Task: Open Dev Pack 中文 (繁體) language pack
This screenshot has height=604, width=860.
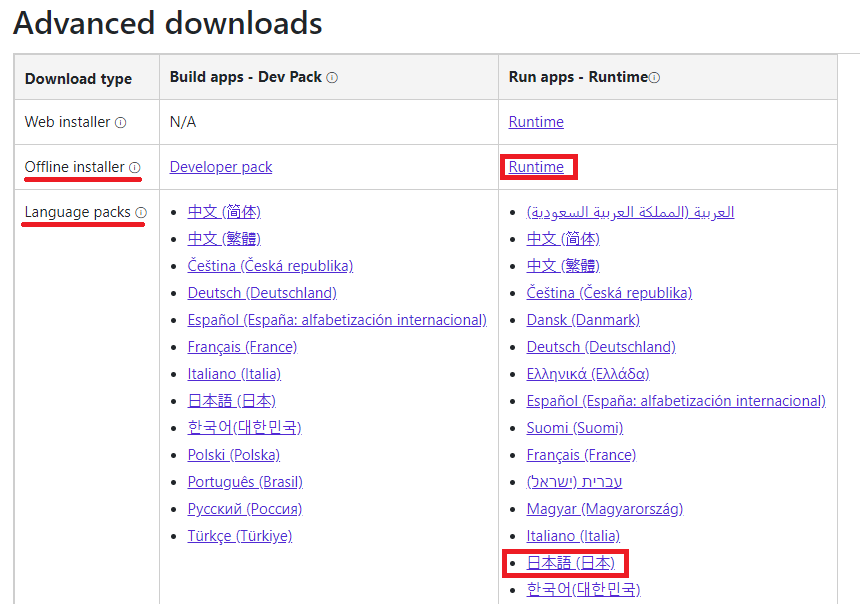Action: [224, 239]
